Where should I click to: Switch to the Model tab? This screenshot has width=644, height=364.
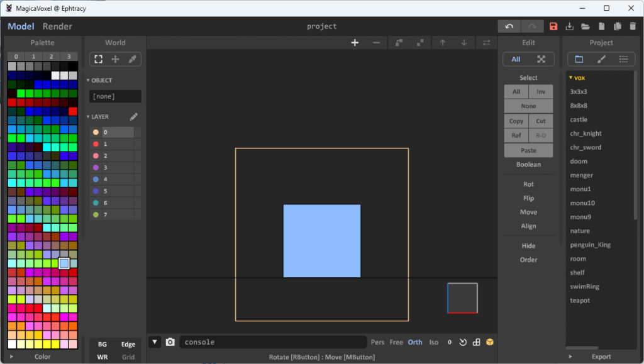pyautogui.click(x=21, y=26)
